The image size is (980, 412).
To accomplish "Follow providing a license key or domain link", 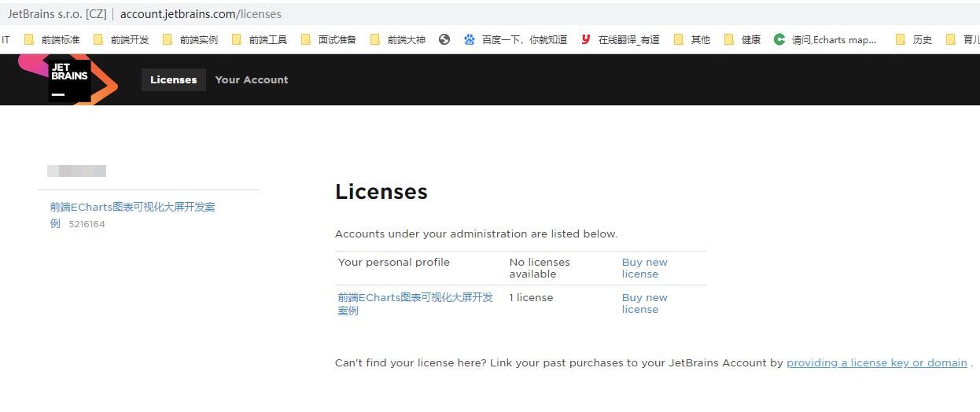I will tap(877, 362).
